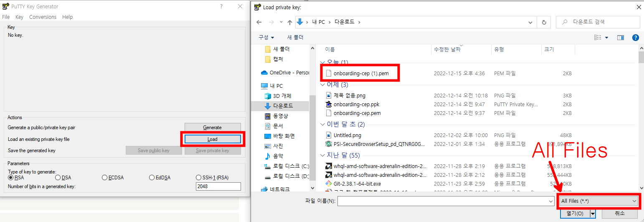Open the 구성 organize dropdown
The image size is (644, 222).
tap(266, 37)
